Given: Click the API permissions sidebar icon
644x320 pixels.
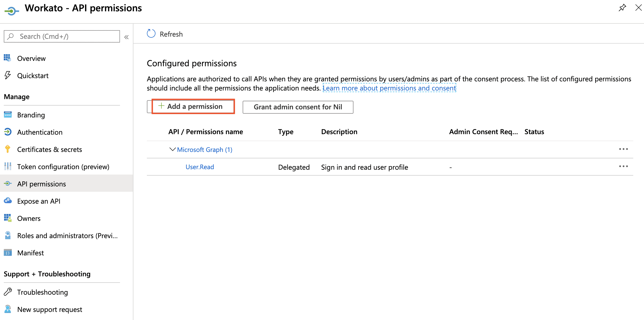Looking at the screenshot, I should [x=8, y=184].
